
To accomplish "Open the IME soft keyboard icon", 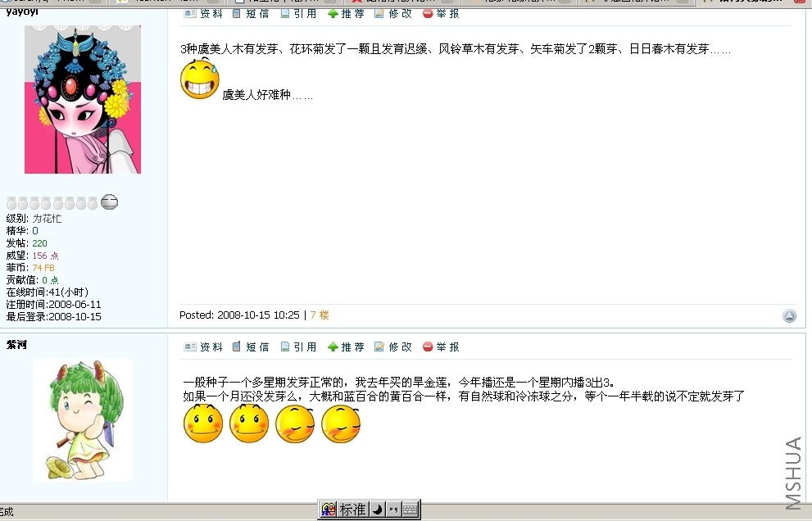I will click(x=411, y=510).
